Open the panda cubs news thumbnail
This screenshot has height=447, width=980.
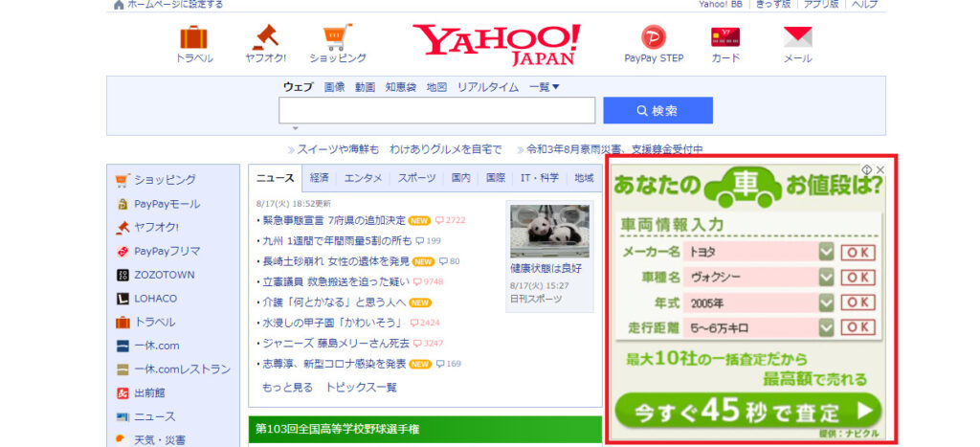(x=549, y=231)
